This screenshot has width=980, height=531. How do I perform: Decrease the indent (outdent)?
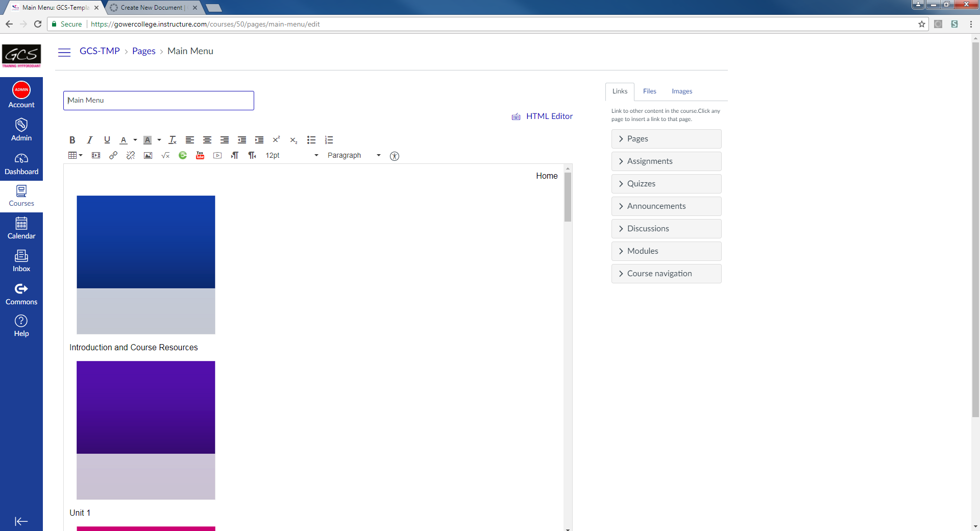(x=242, y=140)
